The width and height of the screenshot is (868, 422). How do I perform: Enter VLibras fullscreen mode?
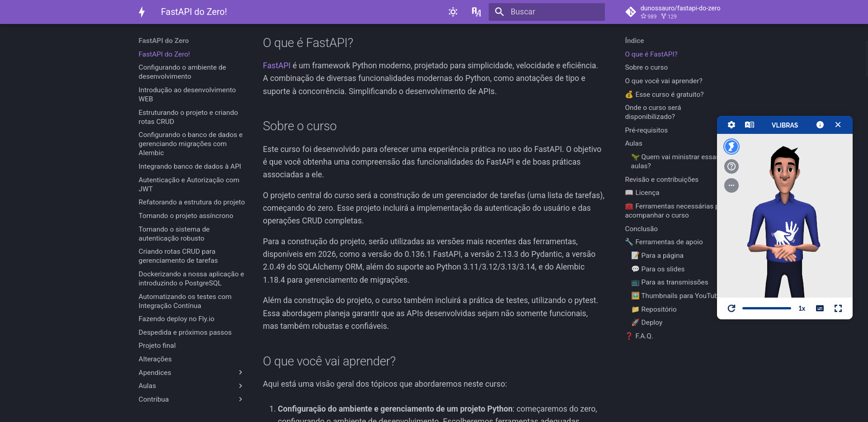pyautogui.click(x=838, y=308)
